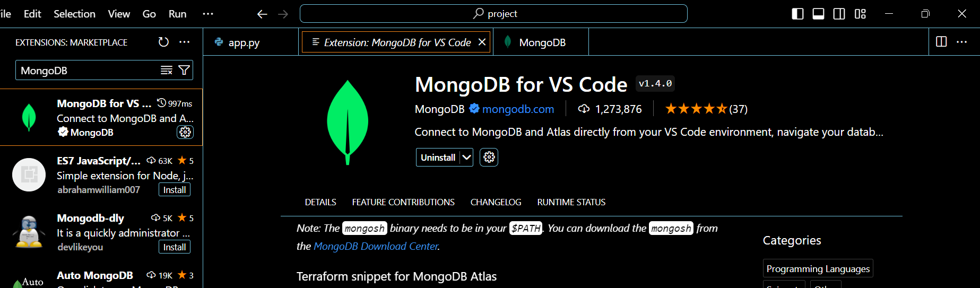
Task: Click the Mongodb-dly penguin icon
Action: coord(29,232)
